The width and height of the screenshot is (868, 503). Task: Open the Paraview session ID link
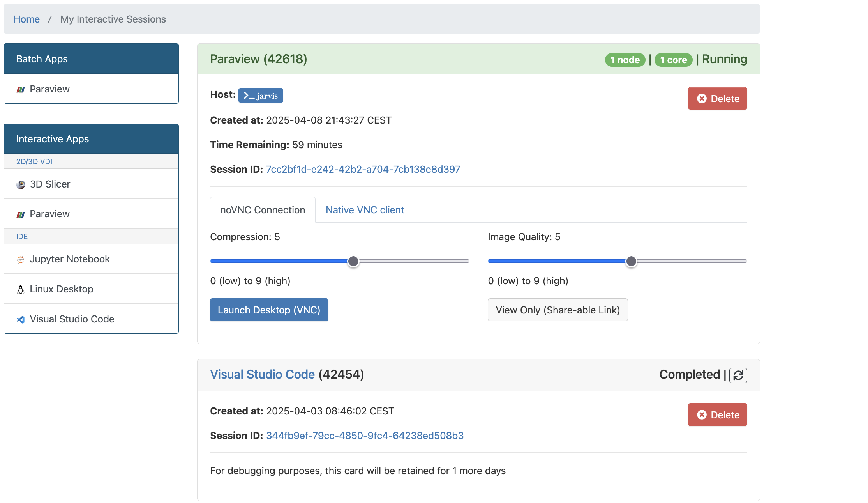point(363,169)
